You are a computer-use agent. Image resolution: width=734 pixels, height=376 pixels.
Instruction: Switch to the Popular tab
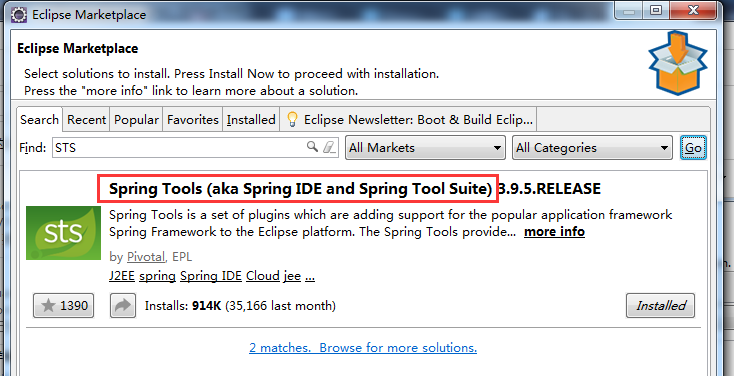(x=136, y=120)
